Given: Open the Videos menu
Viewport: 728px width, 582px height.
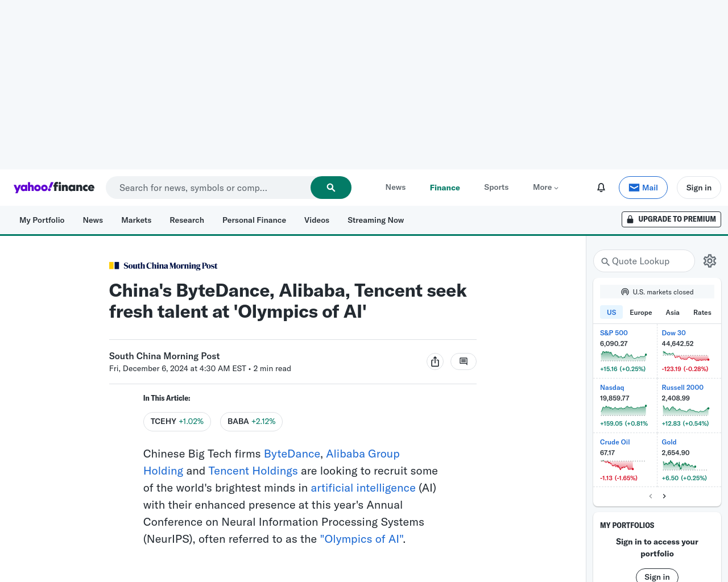Looking at the screenshot, I should pyautogui.click(x=317, y=220).
